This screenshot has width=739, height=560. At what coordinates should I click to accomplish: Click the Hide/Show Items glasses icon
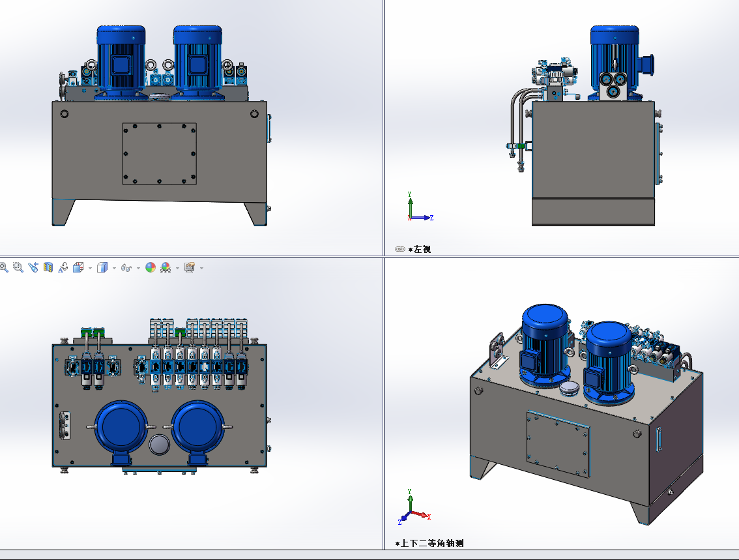126,268
